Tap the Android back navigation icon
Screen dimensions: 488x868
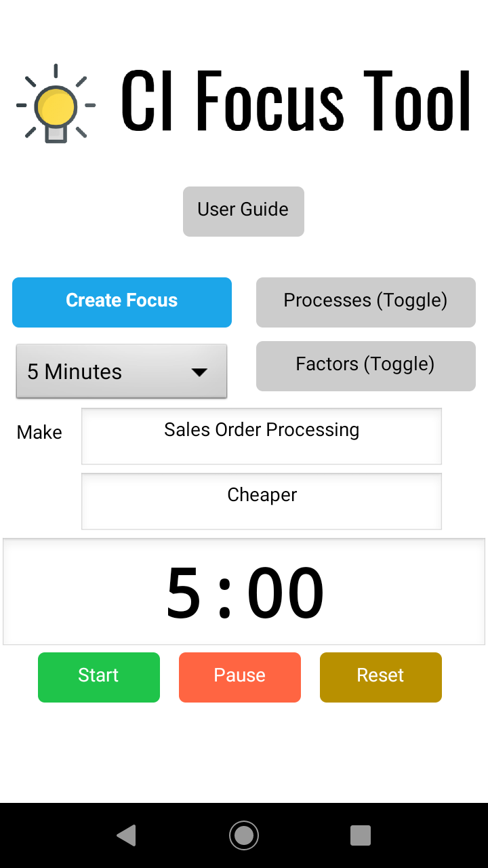click(x=126, y=835)
